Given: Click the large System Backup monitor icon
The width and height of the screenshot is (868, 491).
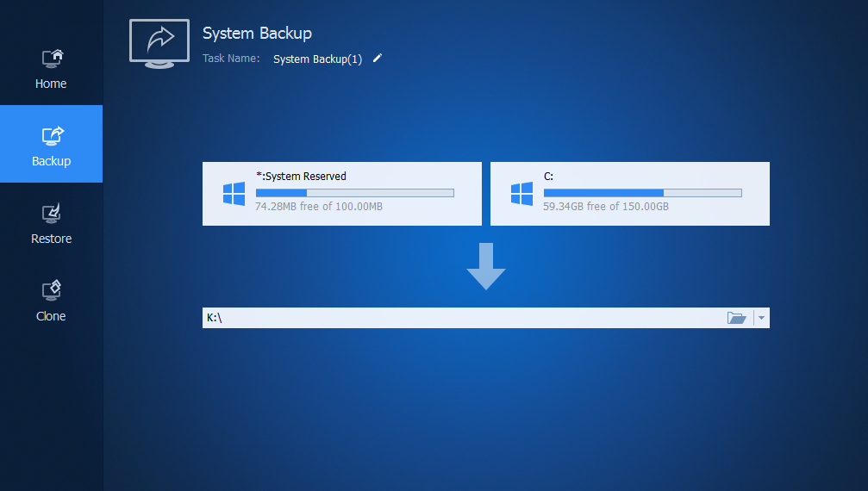Looking at the screenshot, I should tap(159, 42).
